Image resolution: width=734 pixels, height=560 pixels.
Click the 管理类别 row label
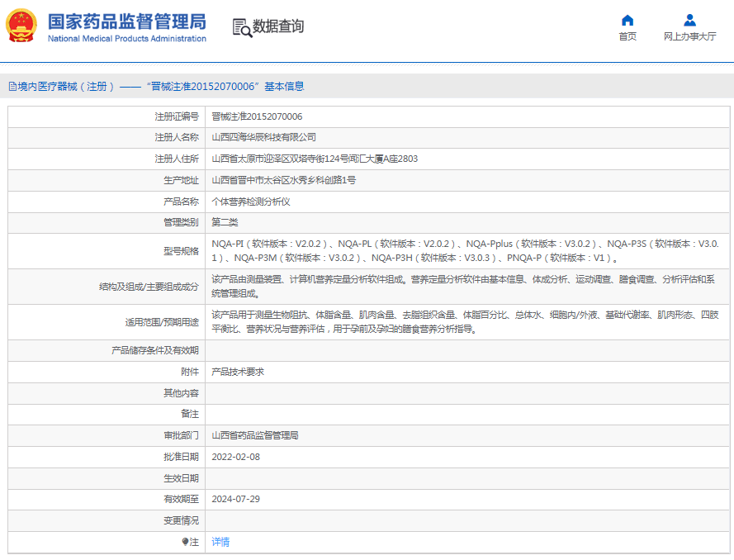(x=181, y=222)
